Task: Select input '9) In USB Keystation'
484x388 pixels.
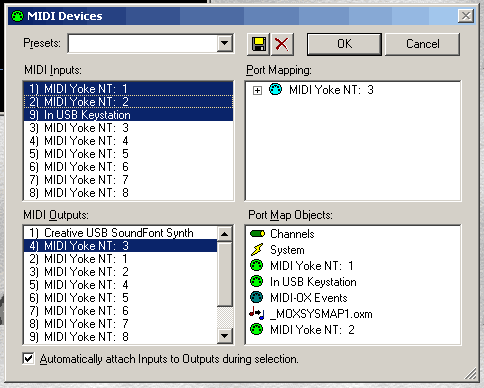Action: [x=128, y=115]
